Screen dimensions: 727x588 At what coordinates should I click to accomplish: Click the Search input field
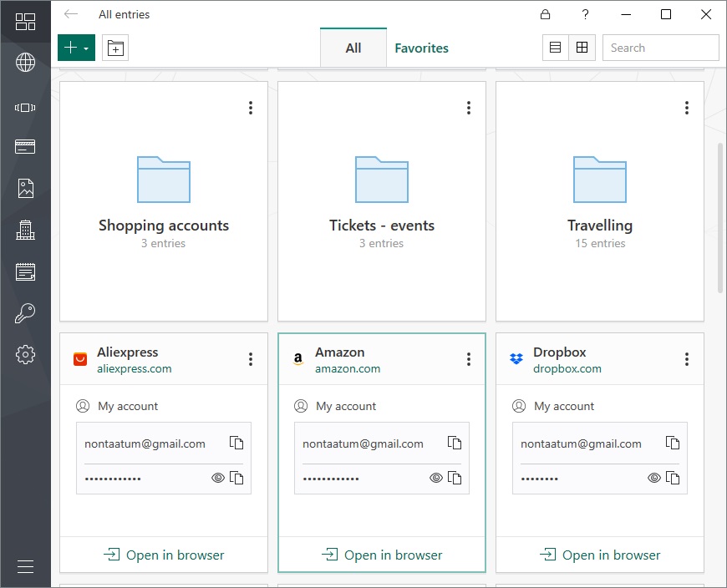[x=660, y=48]
